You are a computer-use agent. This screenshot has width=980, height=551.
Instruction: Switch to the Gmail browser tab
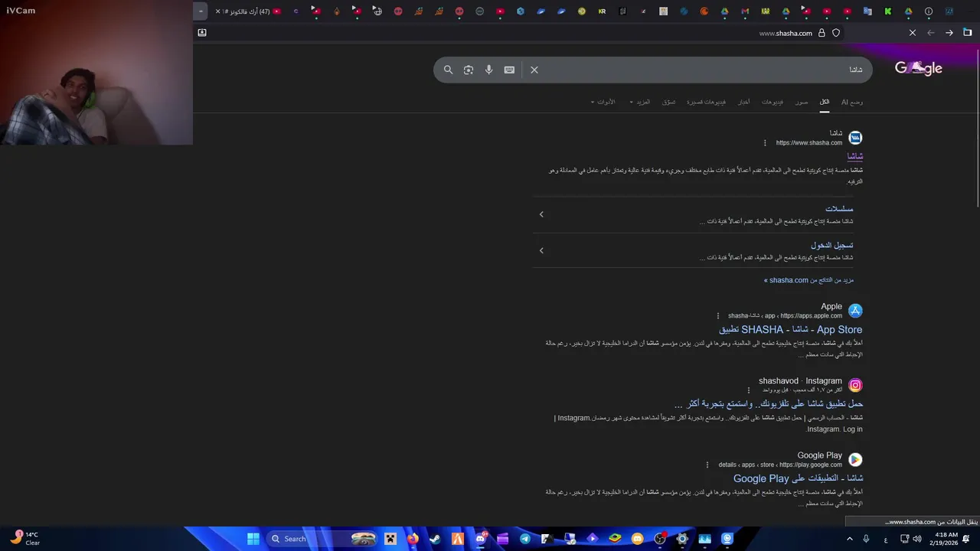[745, 11]
